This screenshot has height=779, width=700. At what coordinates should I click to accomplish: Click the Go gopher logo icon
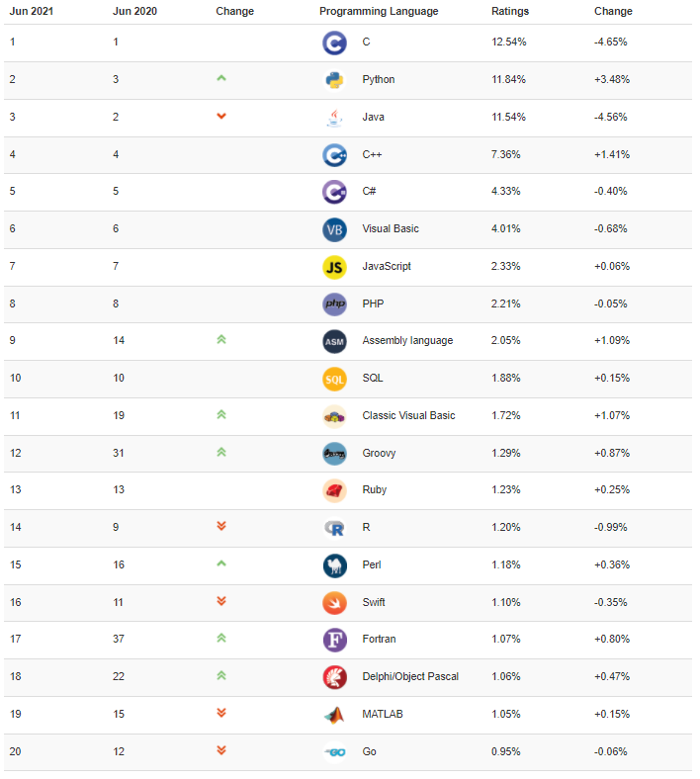tap(334, 752)
